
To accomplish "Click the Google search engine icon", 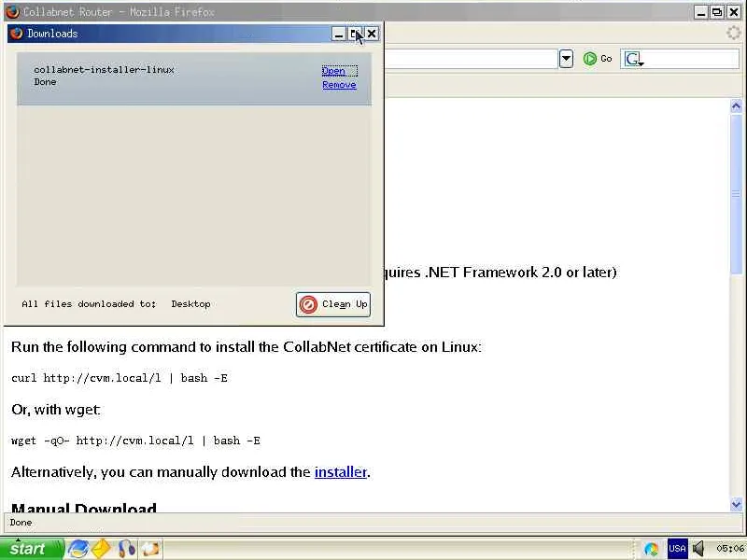I will click(x=632, y=59).
